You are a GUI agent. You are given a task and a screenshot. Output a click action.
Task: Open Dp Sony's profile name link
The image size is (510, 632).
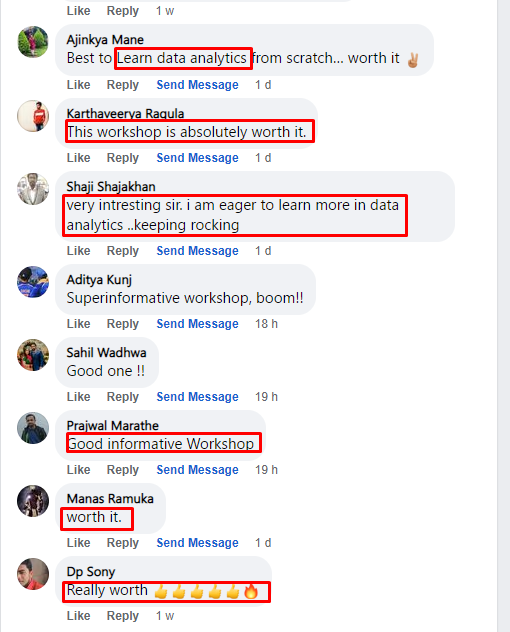pos(91,572)
